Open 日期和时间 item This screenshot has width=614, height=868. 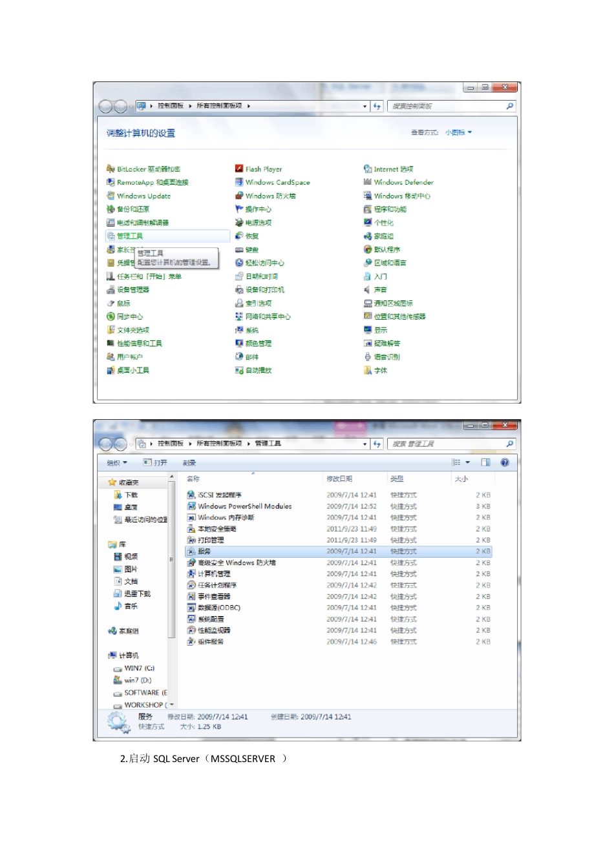pyautogui.click(x=257, y=276)
